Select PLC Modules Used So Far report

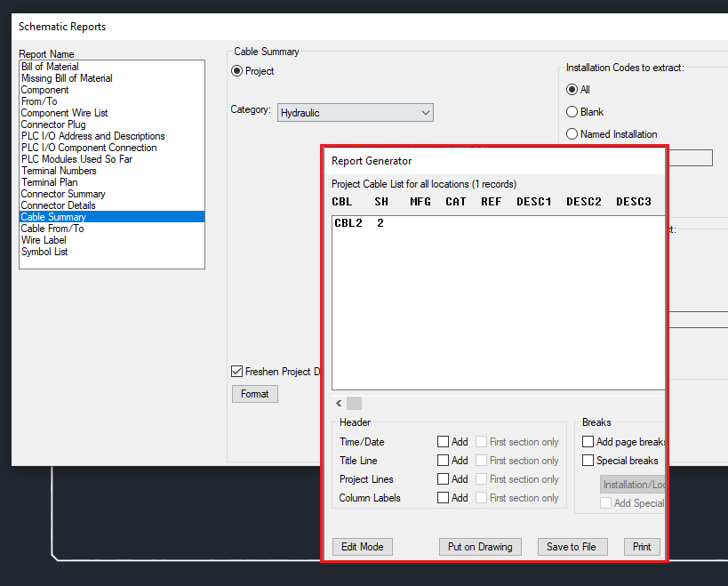pos(112,159)
